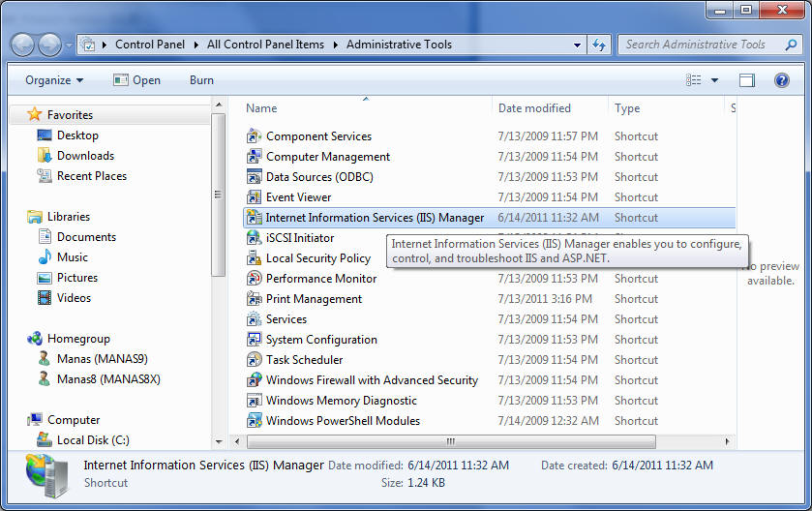Click the Desktop icon in Favorites
Screen dimensions: 812x511
(x=45, y=135)
